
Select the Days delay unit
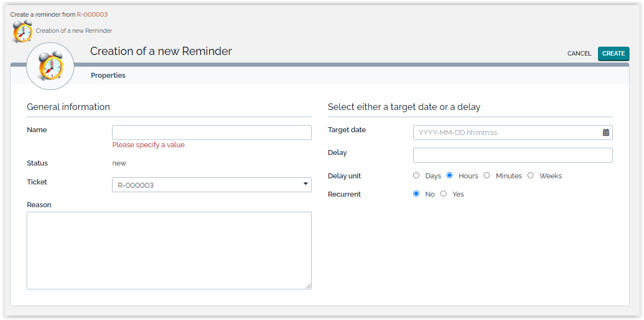[417, 176]
